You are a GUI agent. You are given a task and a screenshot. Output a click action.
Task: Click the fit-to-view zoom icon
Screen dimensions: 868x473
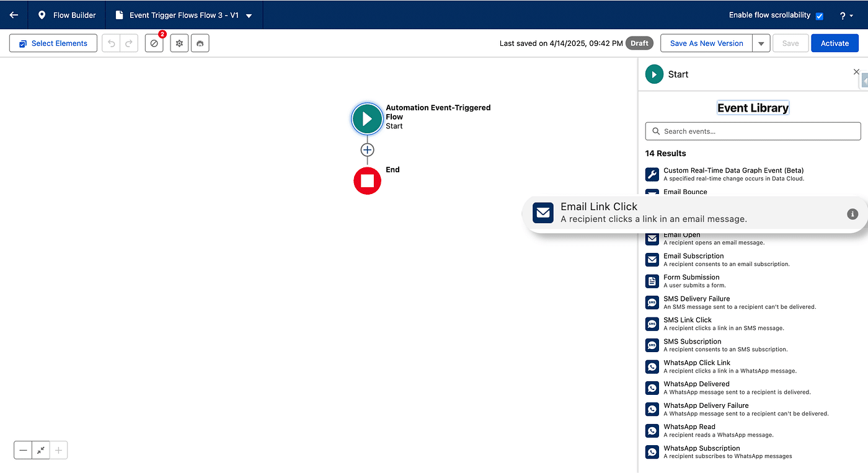click(x=41, y=451)
